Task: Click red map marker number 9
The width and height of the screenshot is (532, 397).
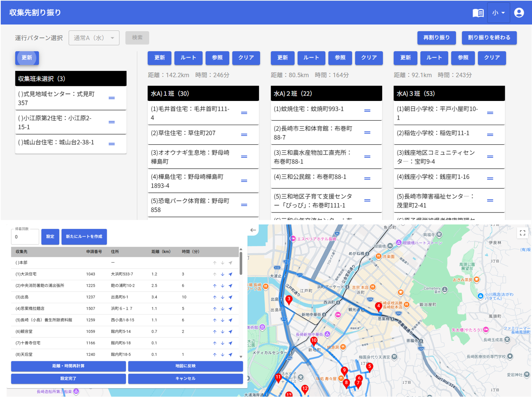Action: tap(344, 371)
